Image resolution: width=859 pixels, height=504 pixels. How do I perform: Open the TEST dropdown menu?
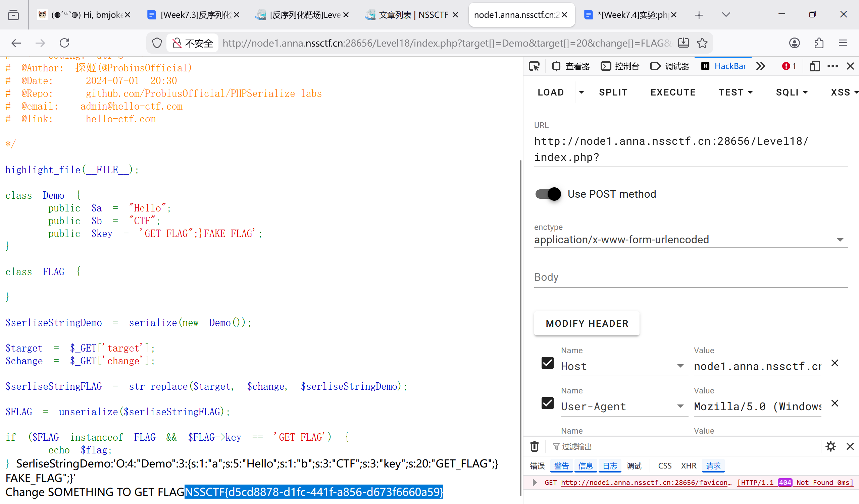735,92
